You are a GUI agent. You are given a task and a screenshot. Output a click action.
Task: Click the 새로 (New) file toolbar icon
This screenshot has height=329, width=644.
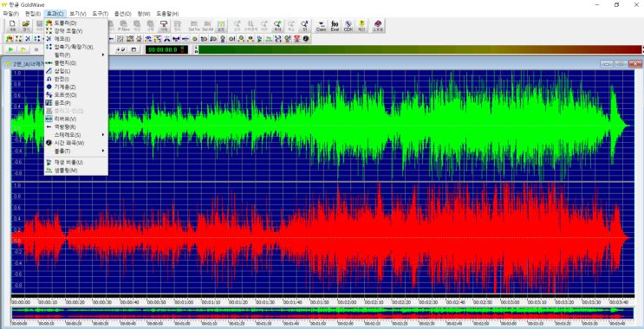click(12, 25)
